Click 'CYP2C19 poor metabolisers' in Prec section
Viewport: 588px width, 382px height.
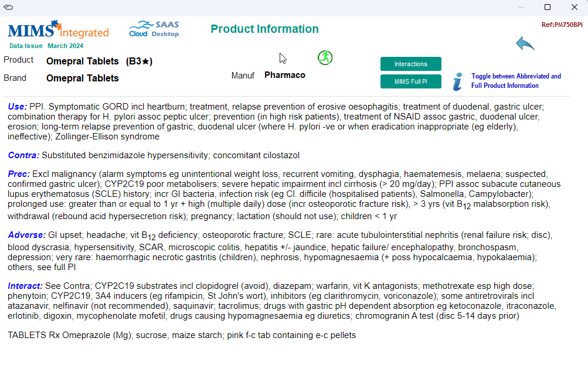tap(161, 184)
